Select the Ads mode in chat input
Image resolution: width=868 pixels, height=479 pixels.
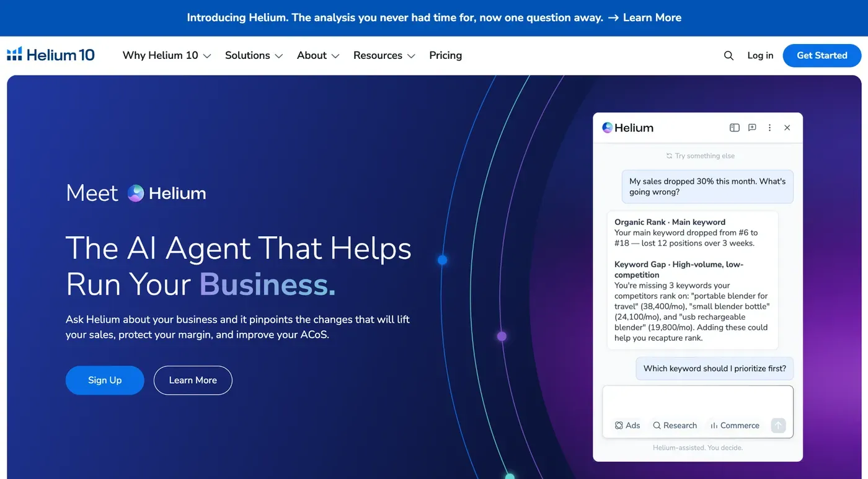tap(627, 426)
